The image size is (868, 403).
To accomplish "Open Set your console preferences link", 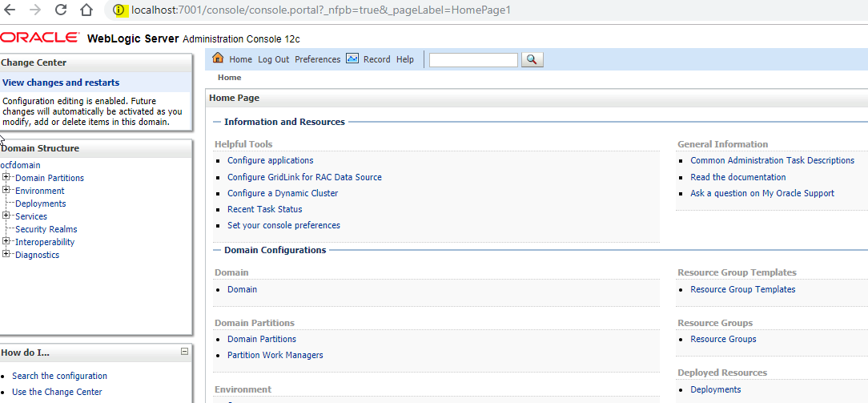I will [x=284, y=225].
